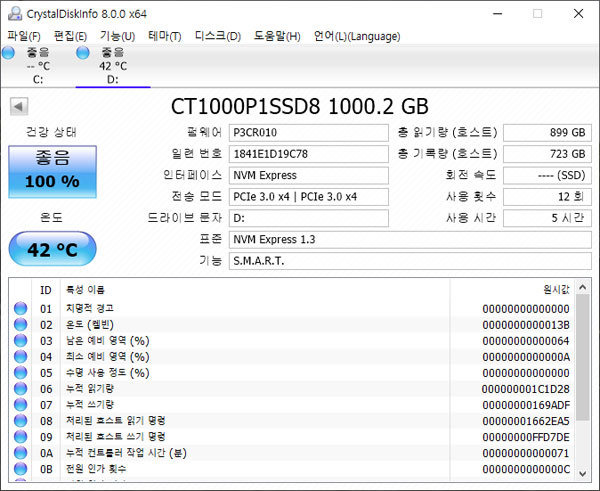Click status orb of attribute 04
This screenshot has width=600, height=491.
[21, 357]
